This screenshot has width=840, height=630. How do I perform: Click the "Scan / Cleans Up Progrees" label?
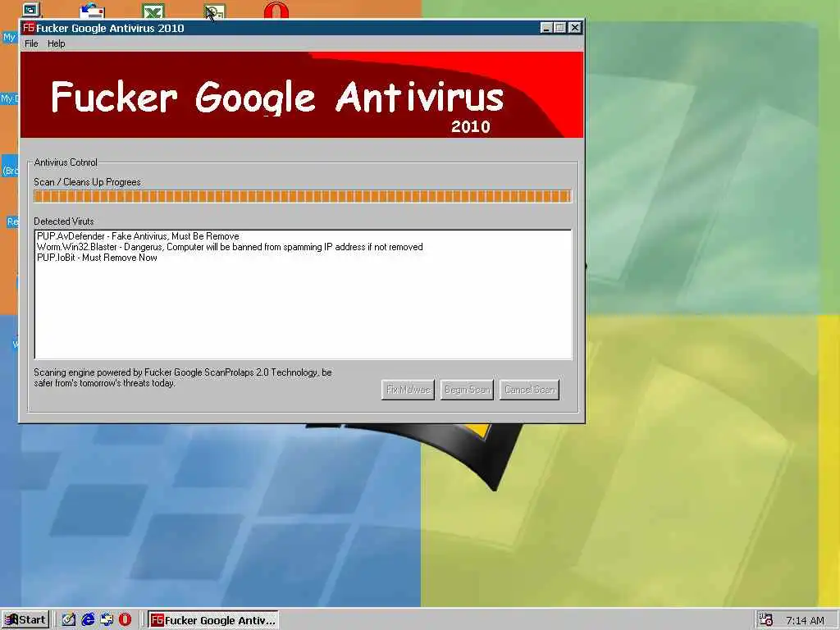tap(87, 182)
